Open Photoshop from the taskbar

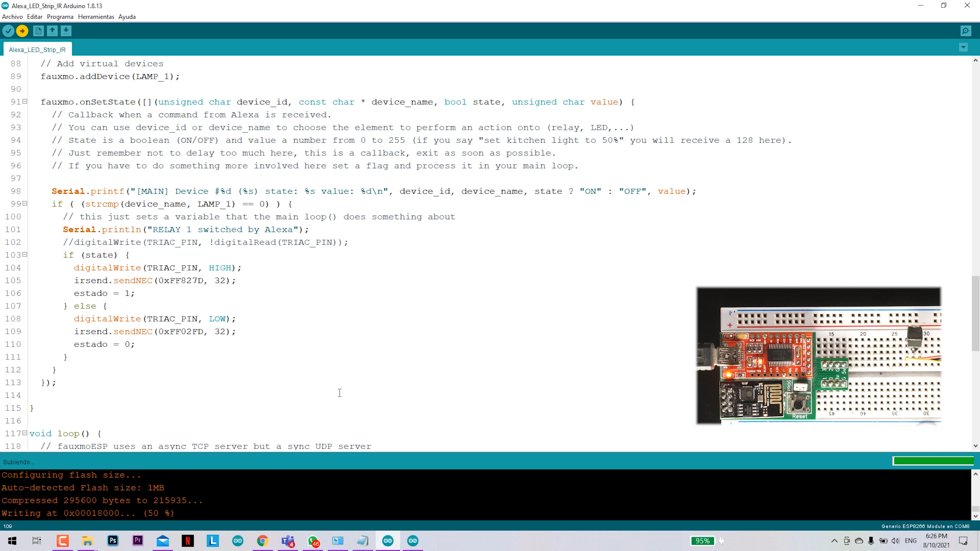pos(113,541)
